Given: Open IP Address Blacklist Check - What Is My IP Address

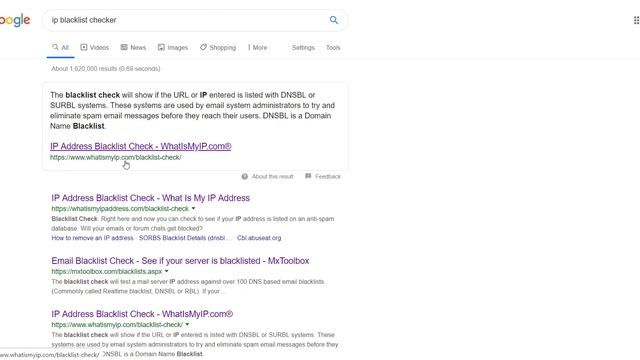Looking at the screenshot, I should click(151, 198).
